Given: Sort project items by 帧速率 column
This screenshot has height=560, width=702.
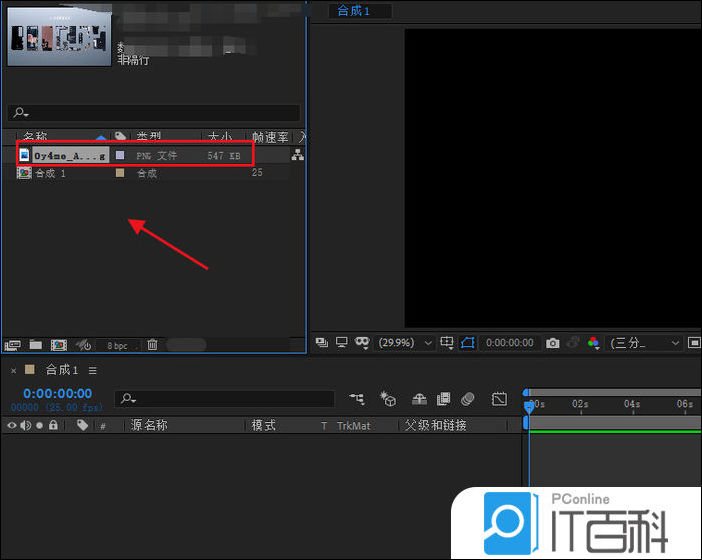Looking at the screenshot, I should [270, 136].
